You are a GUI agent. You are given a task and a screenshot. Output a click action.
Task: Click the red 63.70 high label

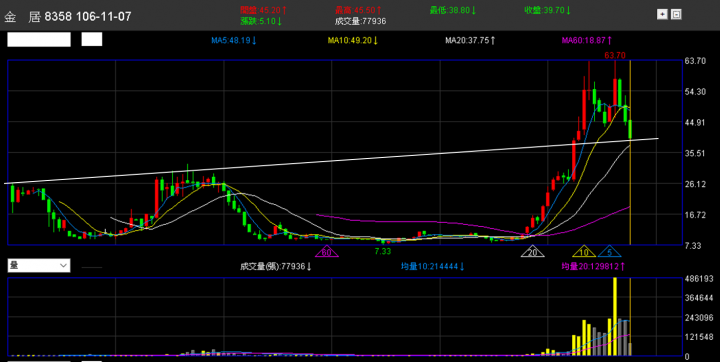click(615, 56)
